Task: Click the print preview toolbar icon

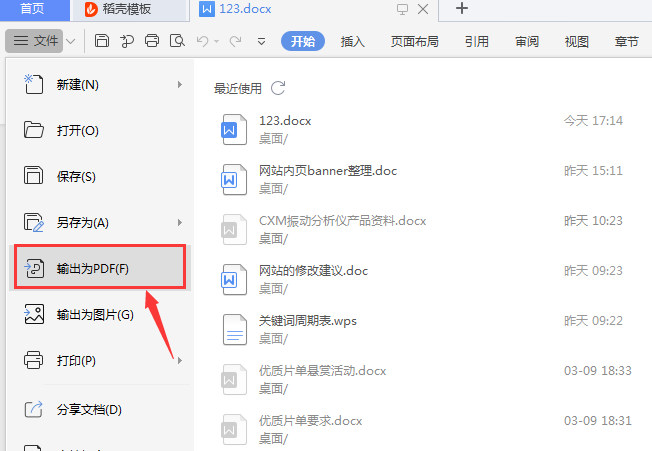Action: (x=177, y=41)
